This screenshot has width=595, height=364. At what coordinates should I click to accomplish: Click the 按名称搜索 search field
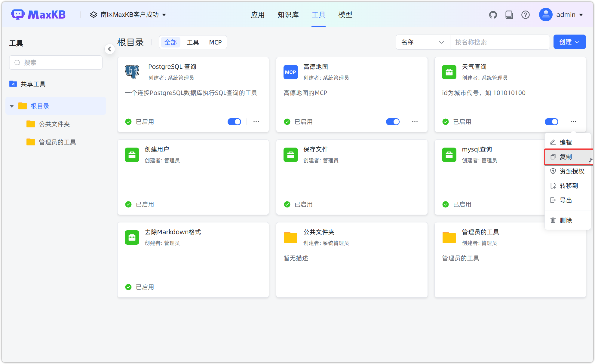499,42
